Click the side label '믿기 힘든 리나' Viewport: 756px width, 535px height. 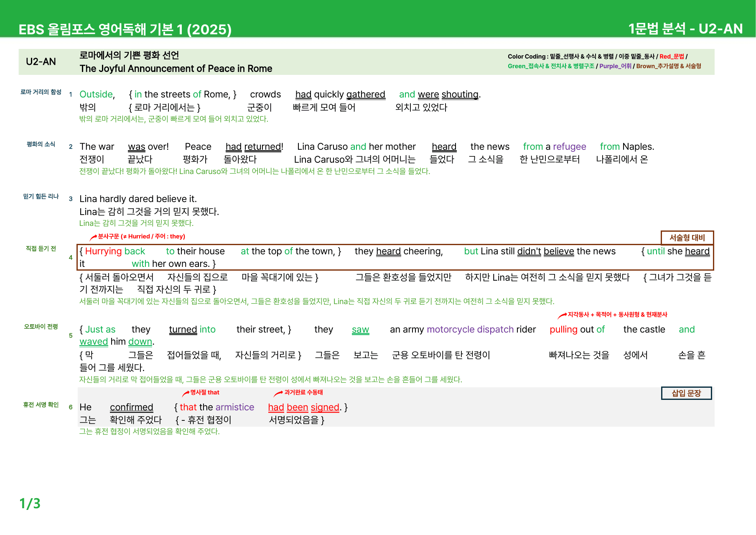pyautogui.click(x=41, y=197)
